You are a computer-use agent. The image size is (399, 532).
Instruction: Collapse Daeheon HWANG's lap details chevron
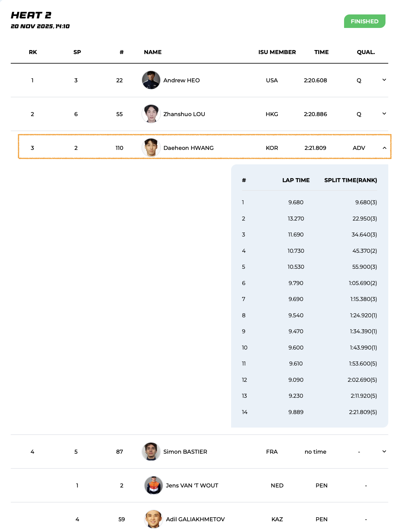[384, 148]
